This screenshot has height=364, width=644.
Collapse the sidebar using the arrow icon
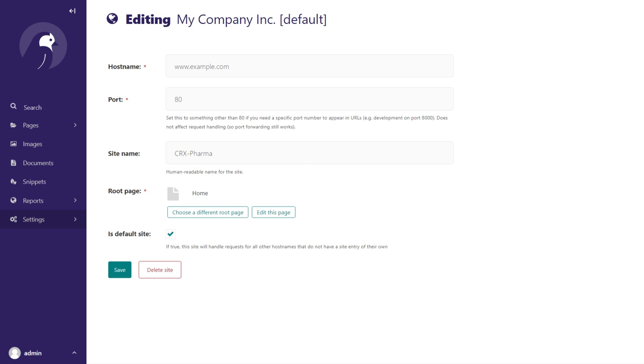click(72, 11)
